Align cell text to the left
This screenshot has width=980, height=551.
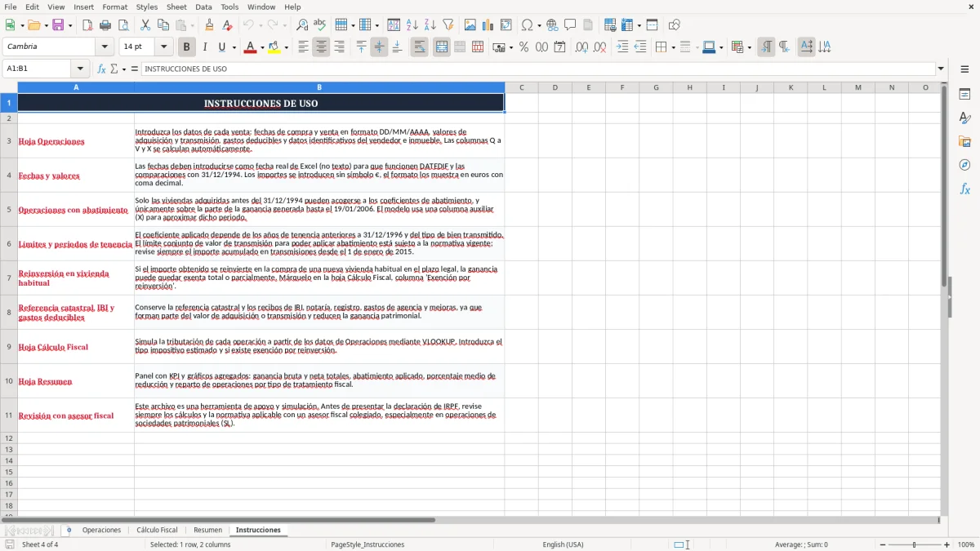[303, 47]
